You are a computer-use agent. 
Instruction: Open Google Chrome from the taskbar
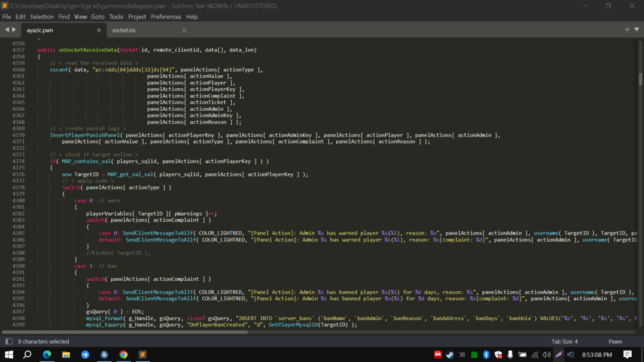click(x=123, y=354)
